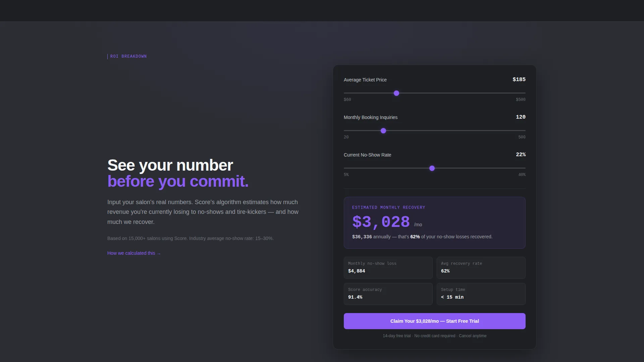
Task: Click the 'Input your salon's real numbers' paragraph
Action: click(203, 212)
